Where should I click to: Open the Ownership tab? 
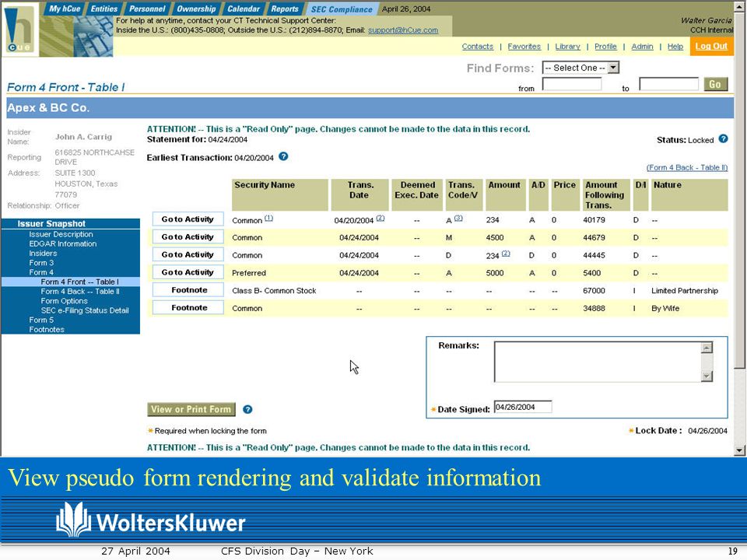coord(196,9)
